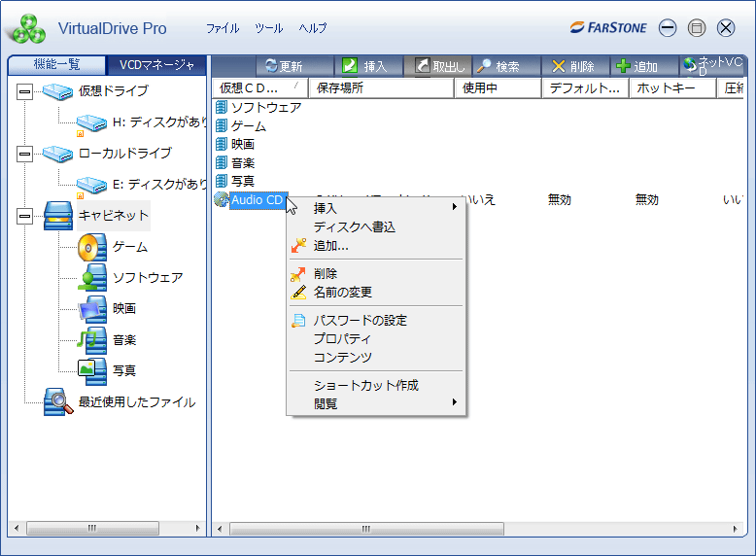Collapse the キャビネット tree node

coord(24,216)
